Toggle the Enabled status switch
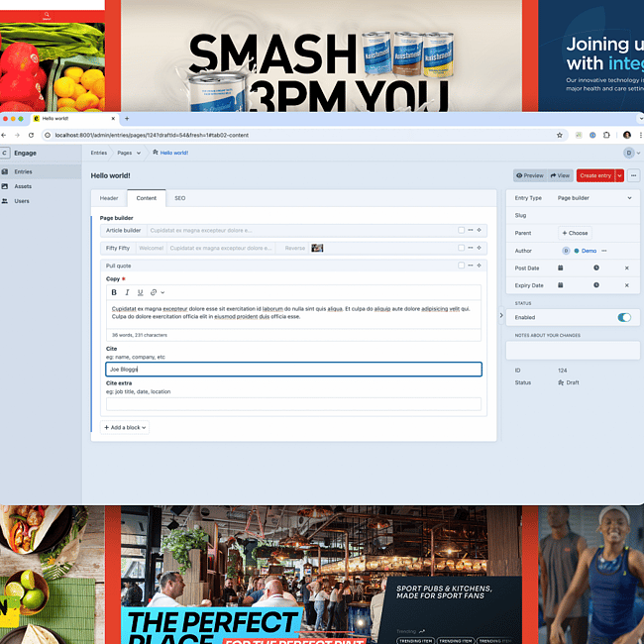 coord(624,317)
